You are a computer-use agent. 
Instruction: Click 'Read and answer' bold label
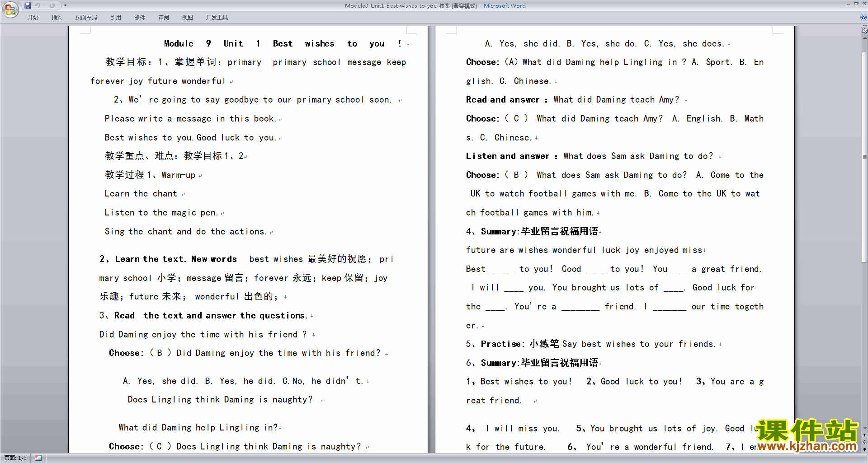pyautogui.click(x=503, y=100)
